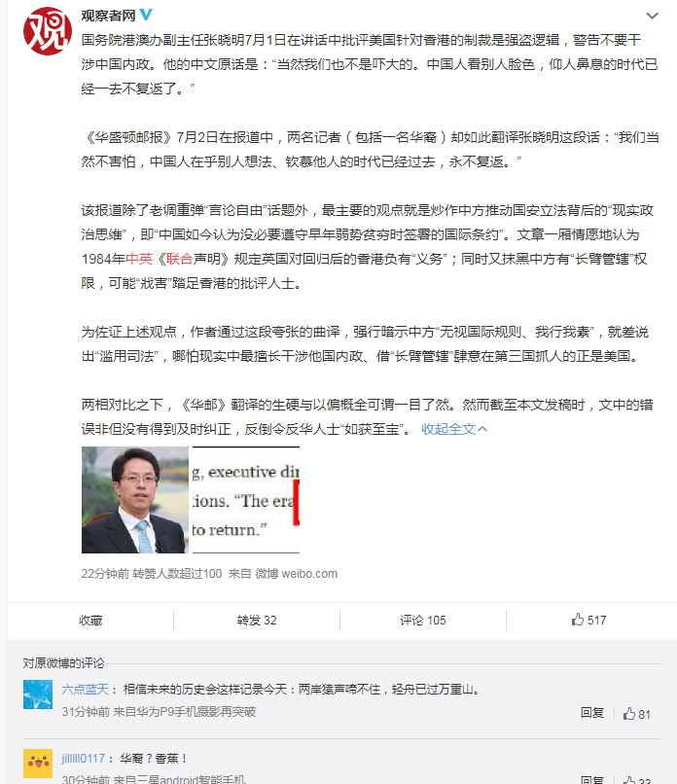
Task: Select the 收藏 tab
Action: (x=90, y=621)
